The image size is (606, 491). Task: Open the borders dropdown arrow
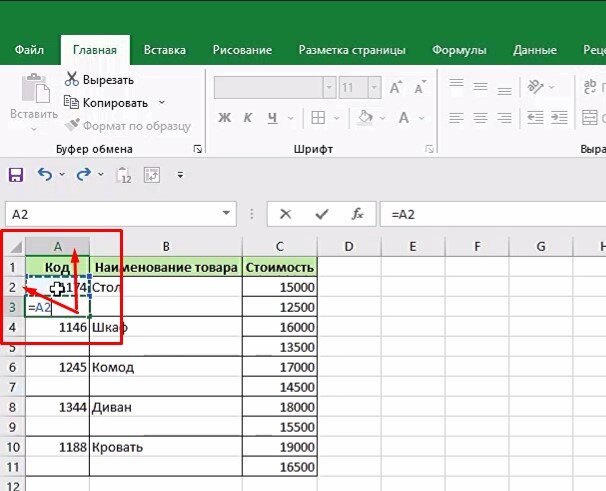[337, 118]
